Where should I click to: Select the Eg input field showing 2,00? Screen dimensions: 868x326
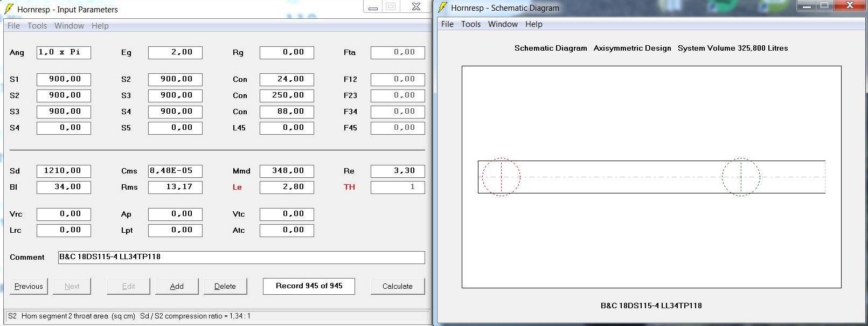(175, 52)
